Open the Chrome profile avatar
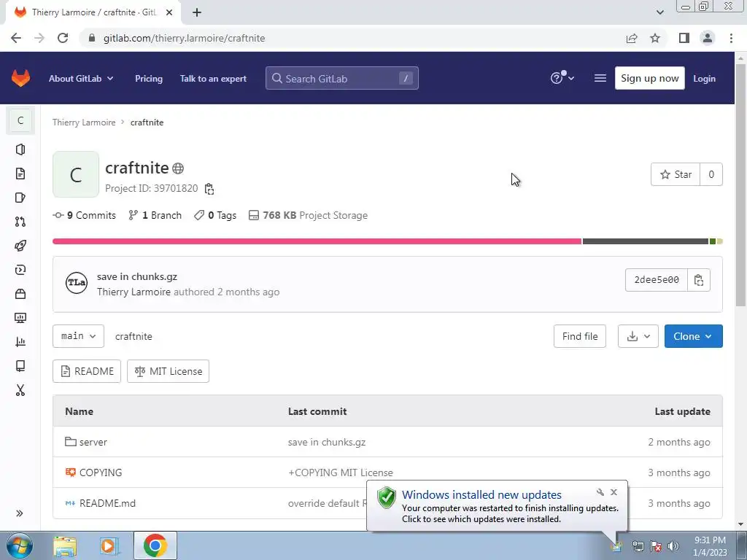The image size is (747, 560). 708,38
